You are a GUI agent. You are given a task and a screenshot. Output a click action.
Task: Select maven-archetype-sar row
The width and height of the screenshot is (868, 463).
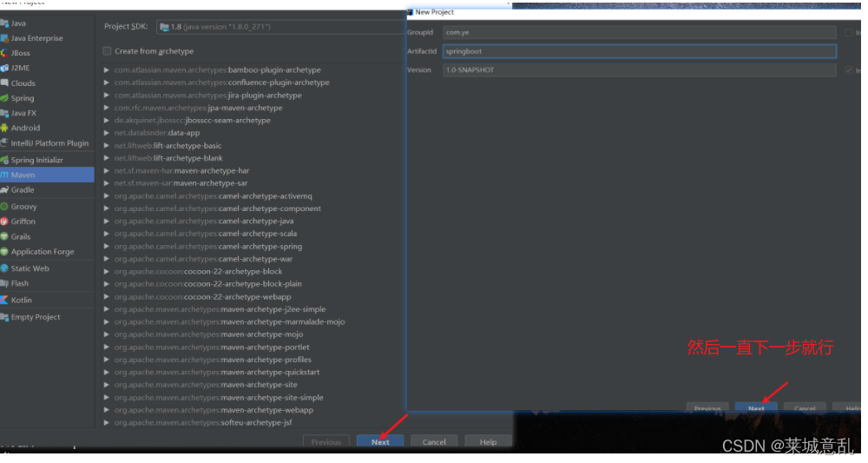181,183
